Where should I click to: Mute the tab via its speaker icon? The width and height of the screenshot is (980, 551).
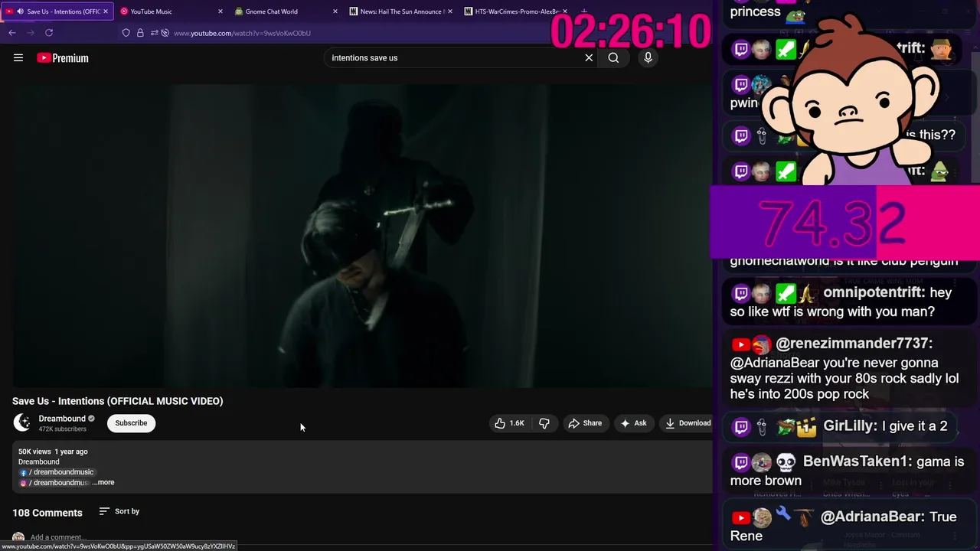(x=20, y=11)
